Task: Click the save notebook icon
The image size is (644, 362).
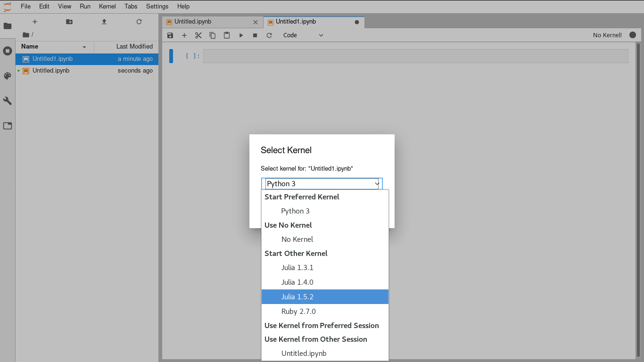Action: [x=170, y=35]
